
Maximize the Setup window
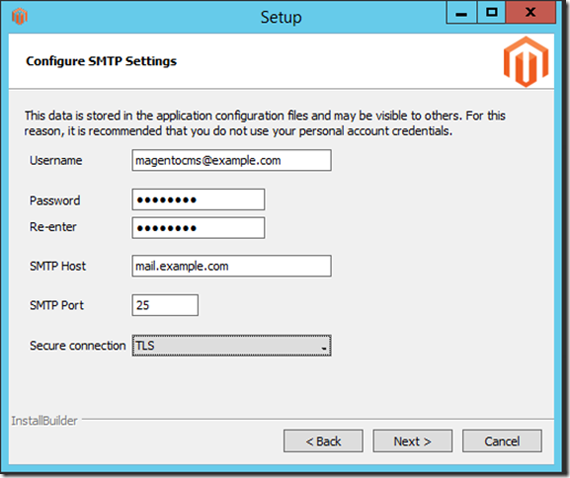[x=491, y=13]
